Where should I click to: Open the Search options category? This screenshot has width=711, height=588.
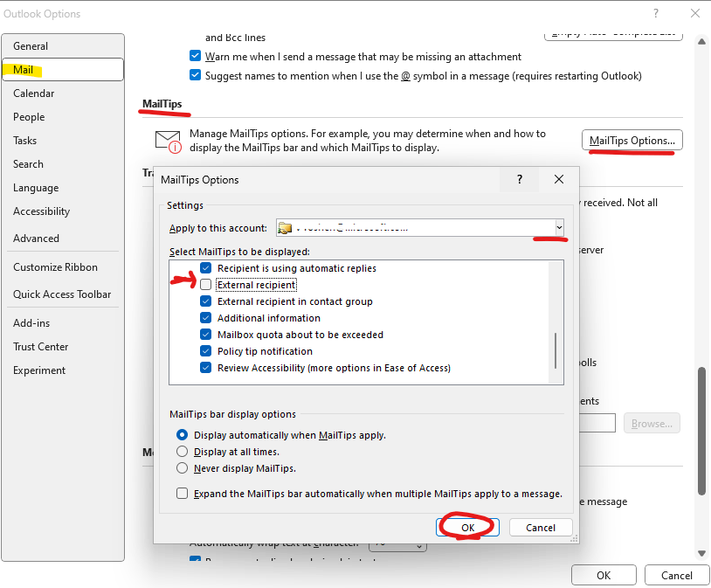[63, 163]
